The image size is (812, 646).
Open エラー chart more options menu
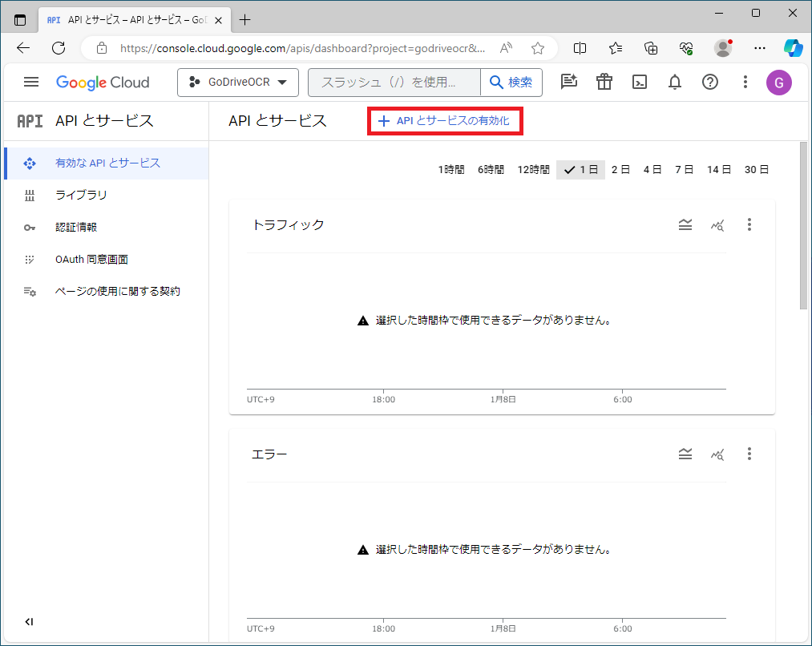pos(749,454)
